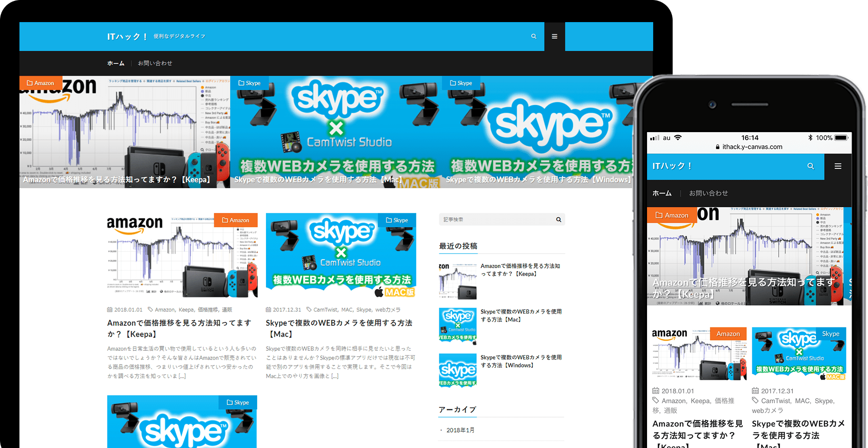Tap the search magnifier in the mobile header

[x=811, y=166]
